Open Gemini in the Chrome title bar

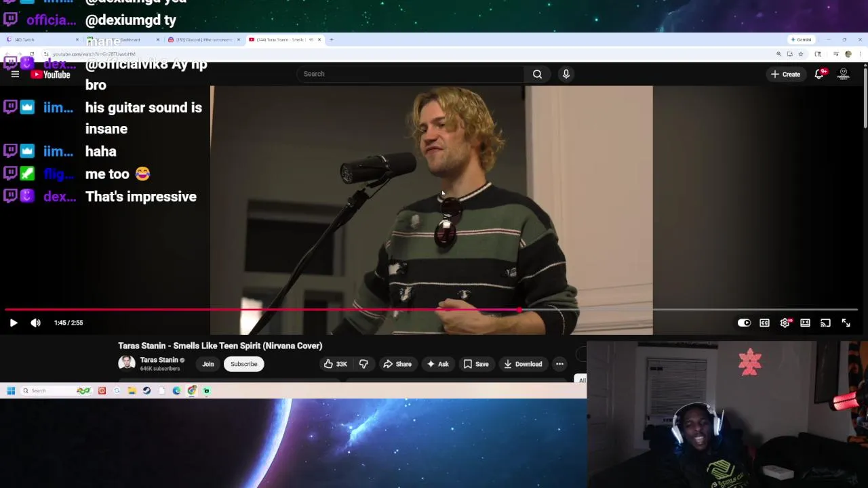pos(801,39)
